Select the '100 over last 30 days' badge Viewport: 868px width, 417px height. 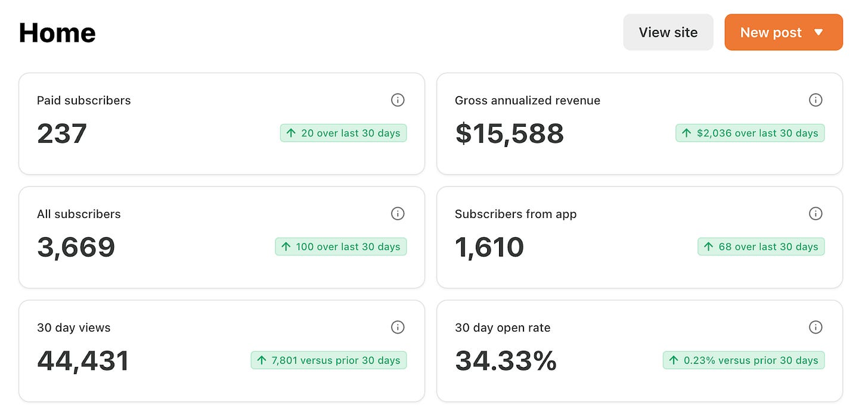tap(341, 247)
